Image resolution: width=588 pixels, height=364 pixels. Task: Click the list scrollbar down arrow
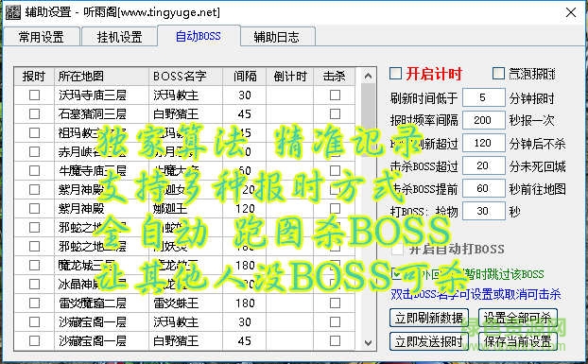368,342
